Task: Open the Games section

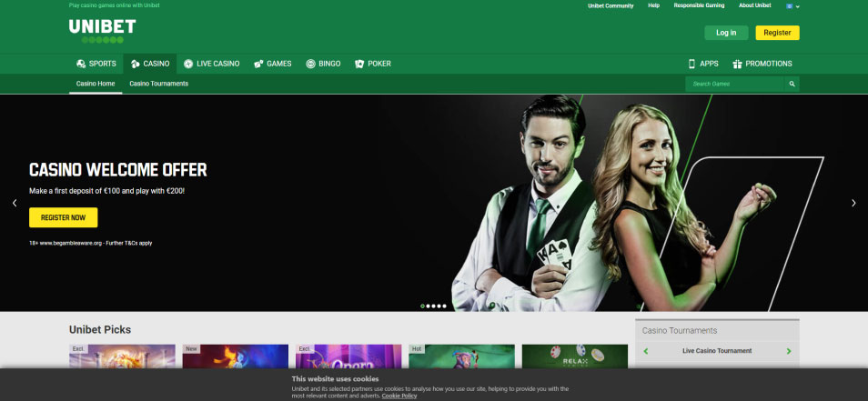Action: 272,64
